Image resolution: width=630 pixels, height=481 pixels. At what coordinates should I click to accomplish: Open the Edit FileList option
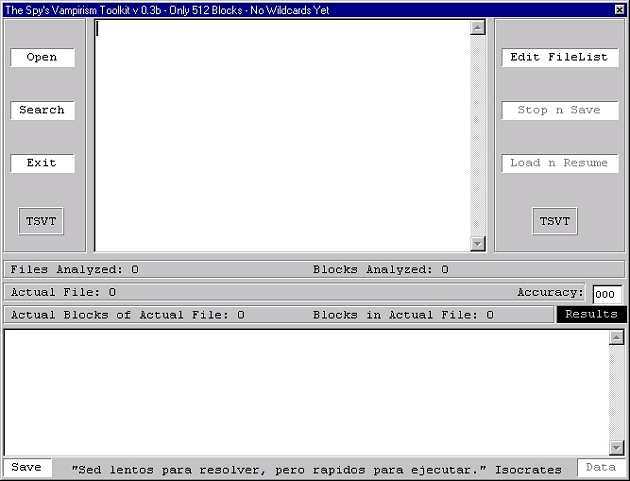[x=559, y=58]
